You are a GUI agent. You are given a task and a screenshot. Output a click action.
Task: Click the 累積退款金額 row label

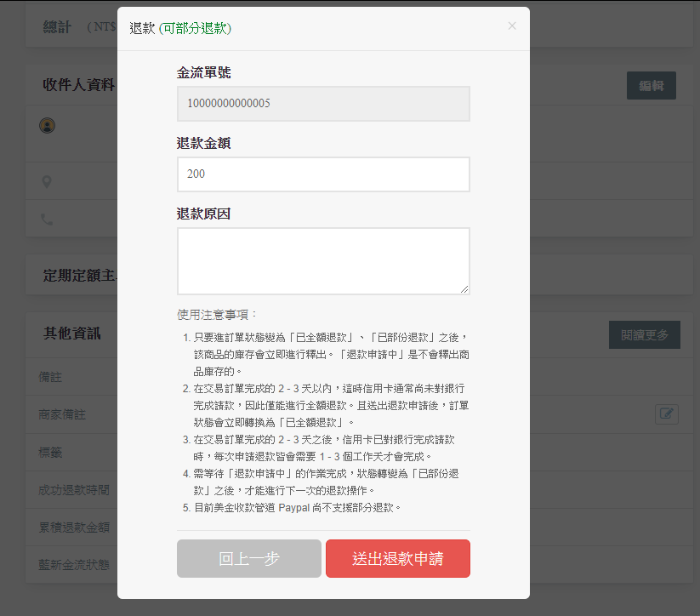click(x=74, y=528)
